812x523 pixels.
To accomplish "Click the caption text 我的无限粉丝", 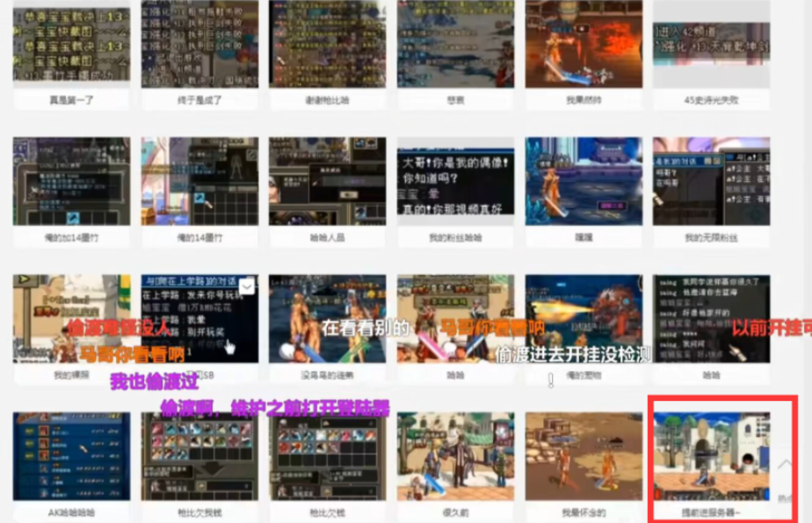I will click(711, 237).
